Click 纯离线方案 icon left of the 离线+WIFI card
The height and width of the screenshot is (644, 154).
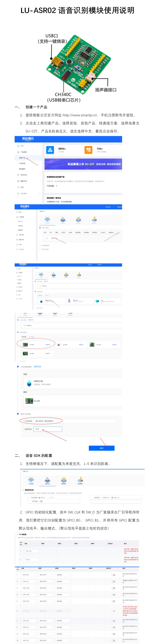click(41, 301)
